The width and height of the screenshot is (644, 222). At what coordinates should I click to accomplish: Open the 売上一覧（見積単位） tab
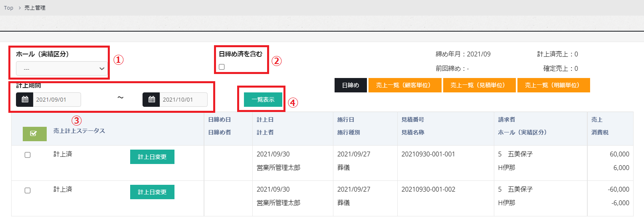pyautogui.click(x=479, y=85)
